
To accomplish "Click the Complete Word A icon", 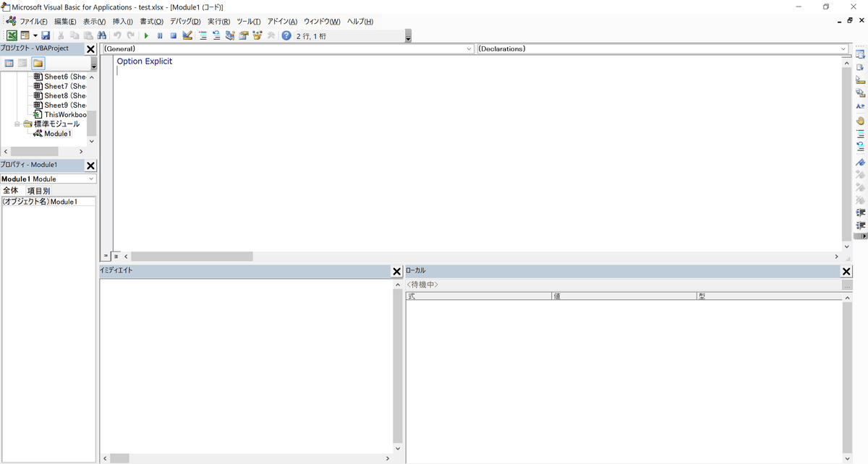I will (x=861, y=106).
